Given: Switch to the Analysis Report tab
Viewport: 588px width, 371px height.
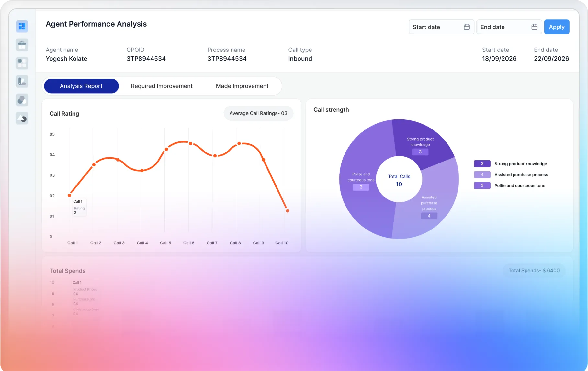Looking at the screenshot, I should tap(81, 86).
